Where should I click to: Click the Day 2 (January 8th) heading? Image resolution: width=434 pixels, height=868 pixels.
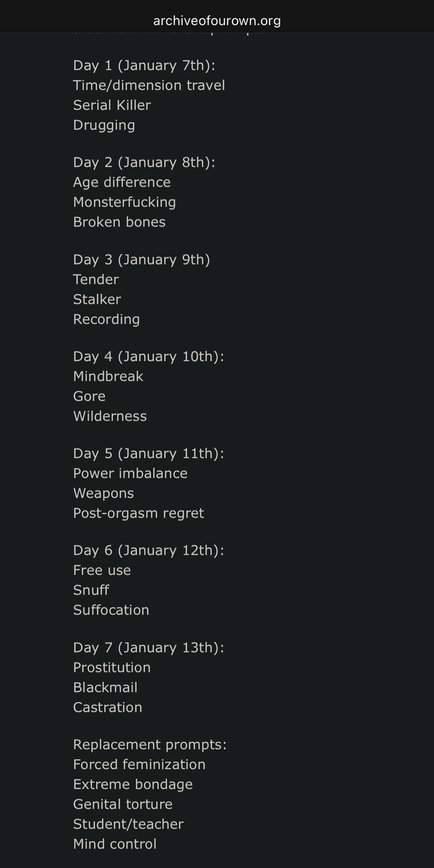[144, 162]
